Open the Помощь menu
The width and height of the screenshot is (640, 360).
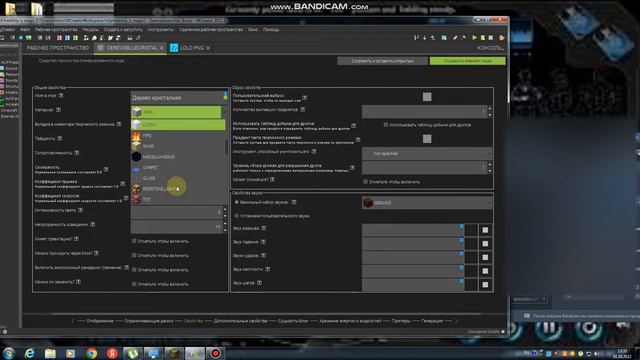click(x=271, y=29)
